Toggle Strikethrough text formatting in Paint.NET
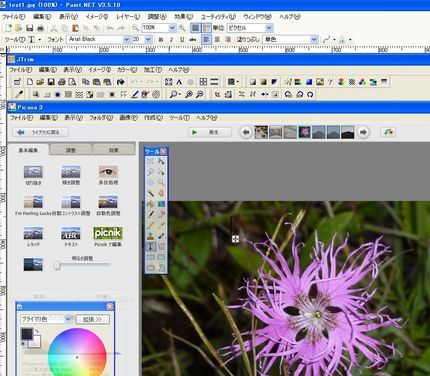Image resolution: width=430 pixels, height=376 pixels. (193, 40)
